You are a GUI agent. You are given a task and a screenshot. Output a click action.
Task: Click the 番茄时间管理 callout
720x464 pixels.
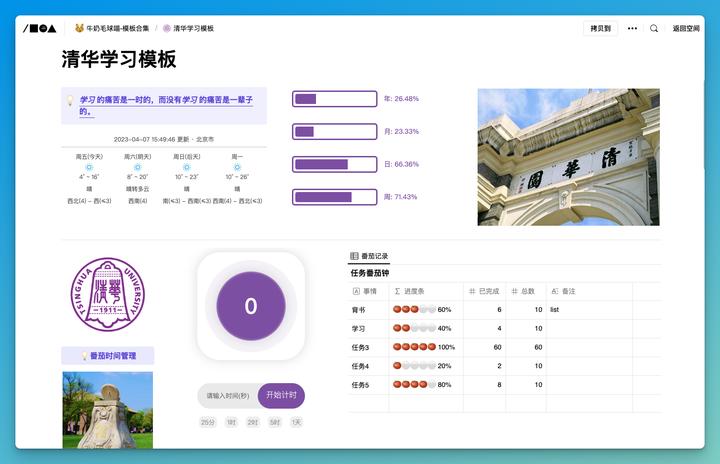tap(108, 356)
